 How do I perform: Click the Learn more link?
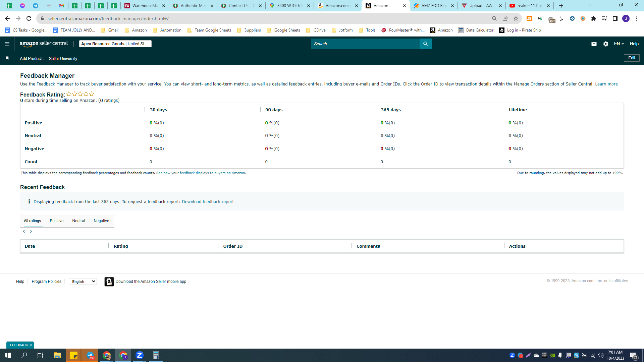point(606,84)
